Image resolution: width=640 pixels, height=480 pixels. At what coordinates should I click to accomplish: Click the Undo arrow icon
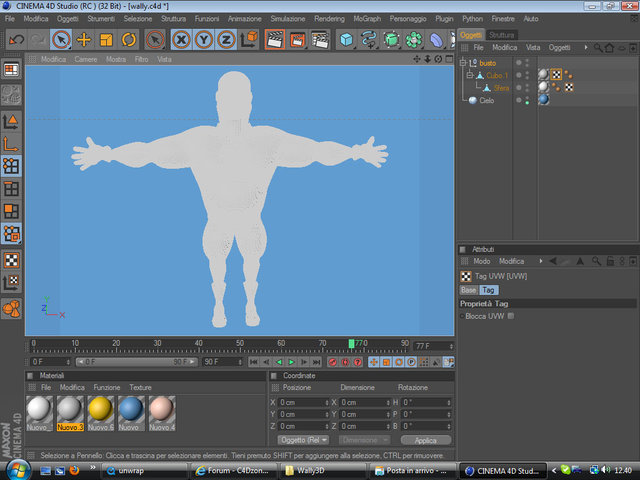pyautogui.click(x=16, y=40)
